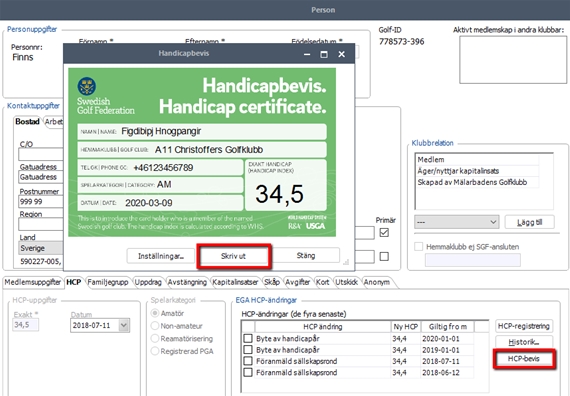The image size is (570, 396).
Task: Select Non-amateur radio button
Action: [155, 326]
